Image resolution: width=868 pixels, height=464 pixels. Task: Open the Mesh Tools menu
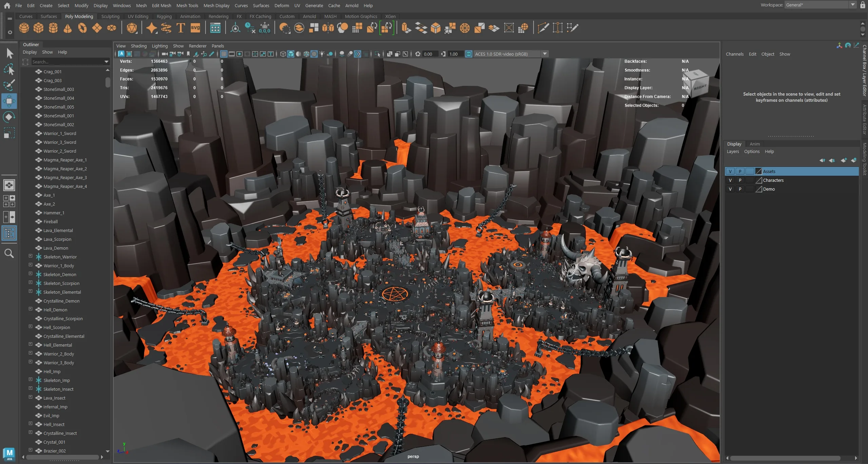pyautogui.click(x=187, y=5)
